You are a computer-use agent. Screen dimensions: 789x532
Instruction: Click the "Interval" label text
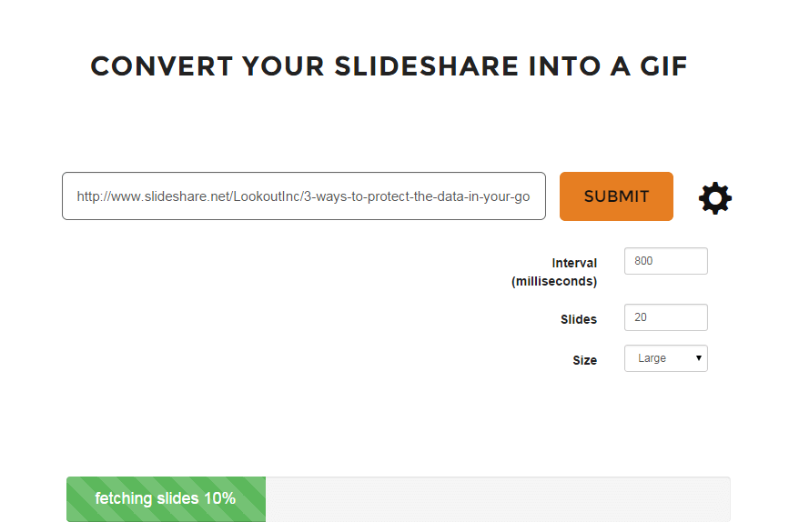pos(574,263)
